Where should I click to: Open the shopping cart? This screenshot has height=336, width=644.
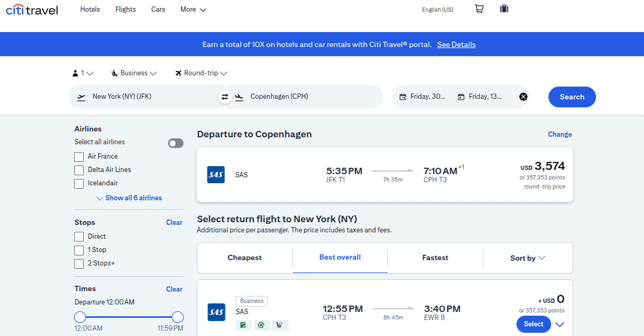(x=479, y=9)
